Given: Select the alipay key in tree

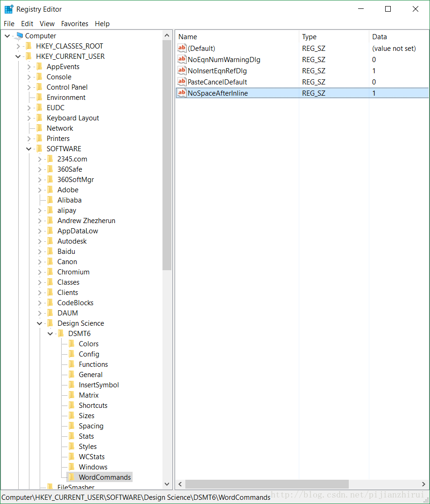Looking at the screenshot, I should [67, 210].
